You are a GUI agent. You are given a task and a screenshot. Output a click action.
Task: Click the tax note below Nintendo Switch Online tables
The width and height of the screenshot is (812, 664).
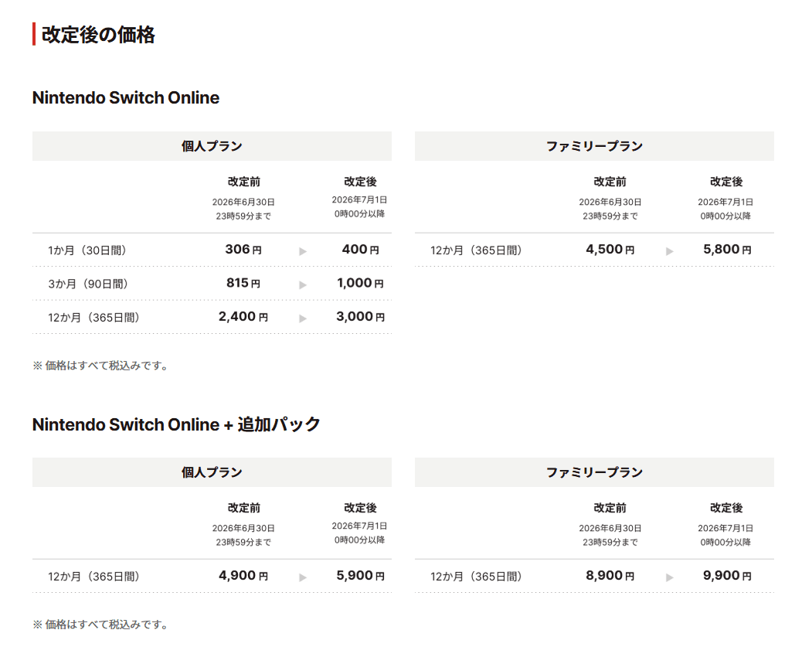(100, 366)
